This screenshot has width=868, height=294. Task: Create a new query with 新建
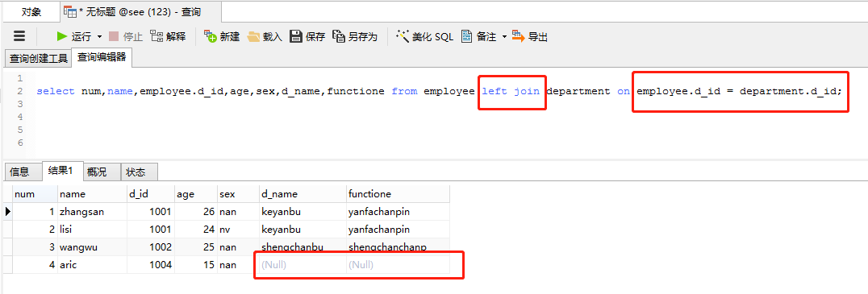point(221,36)
